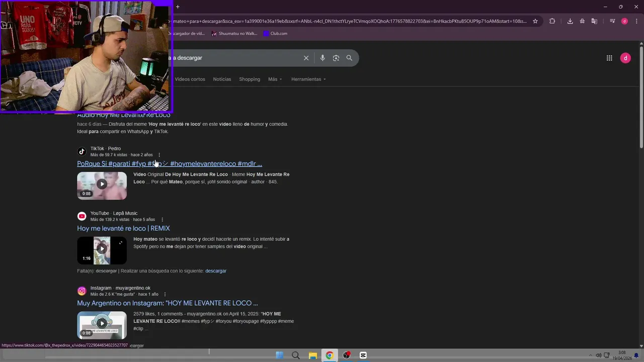Bookmark this page with the star icon
The height and width of the screenshot is (362, 644).
click(x=535, y=21)
